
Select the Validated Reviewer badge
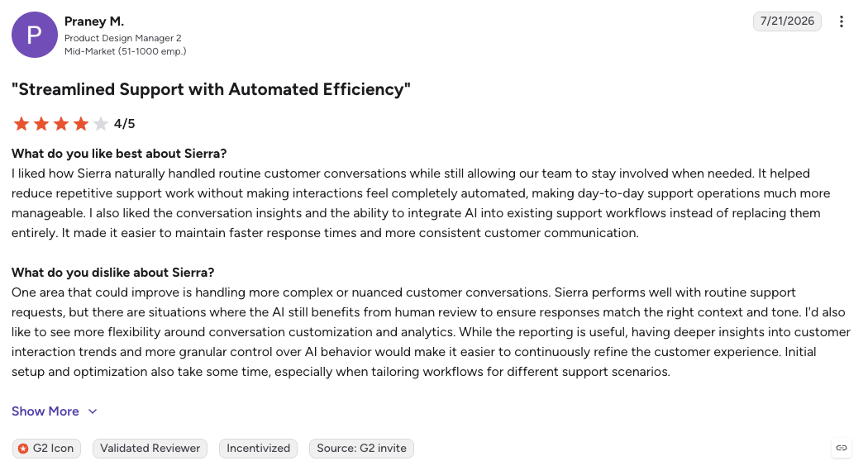coord(150,449)
